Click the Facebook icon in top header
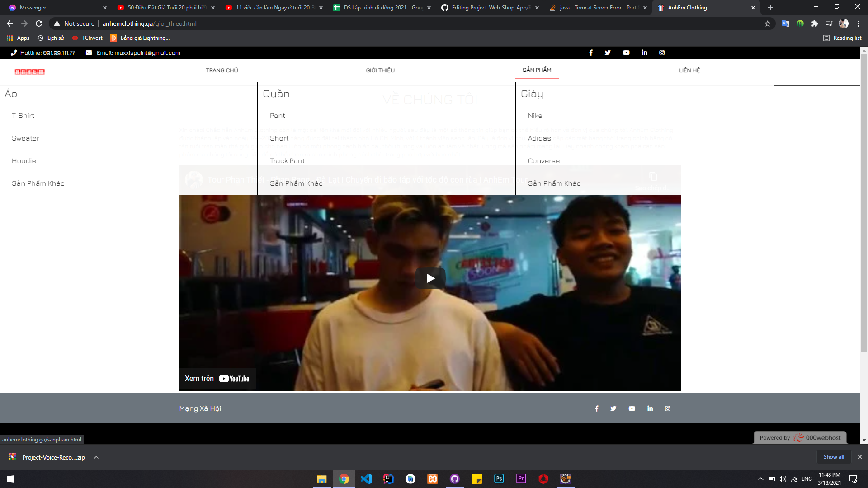The image size is (868, 488). pyautogui.click(x=591, y=52)
